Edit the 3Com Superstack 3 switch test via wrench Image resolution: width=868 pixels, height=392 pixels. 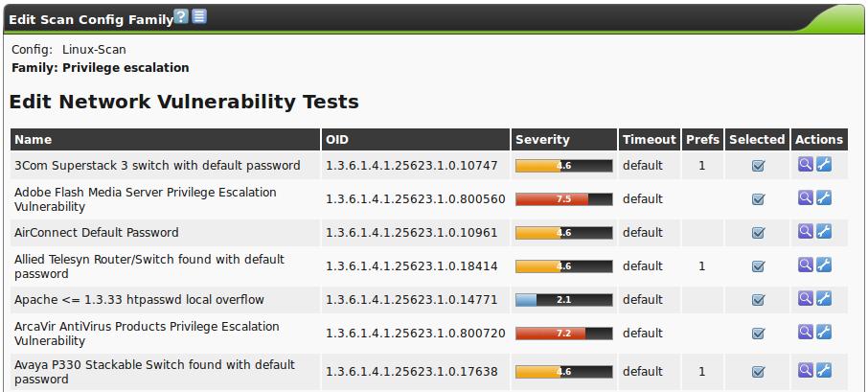[824, 165]
